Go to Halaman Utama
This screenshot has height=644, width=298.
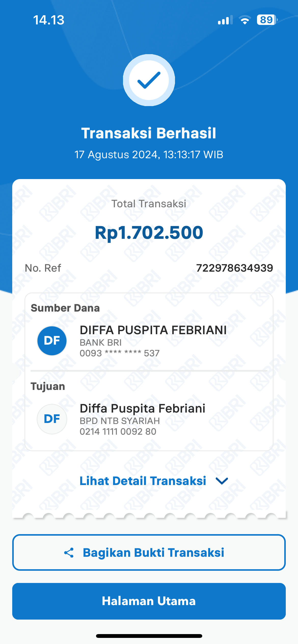(x=149, y=601)
